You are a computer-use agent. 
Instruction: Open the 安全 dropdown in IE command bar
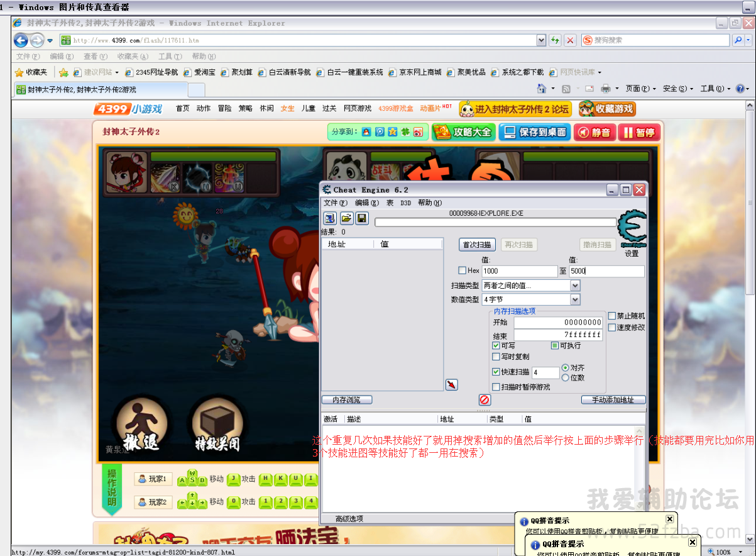coord(678,89)
